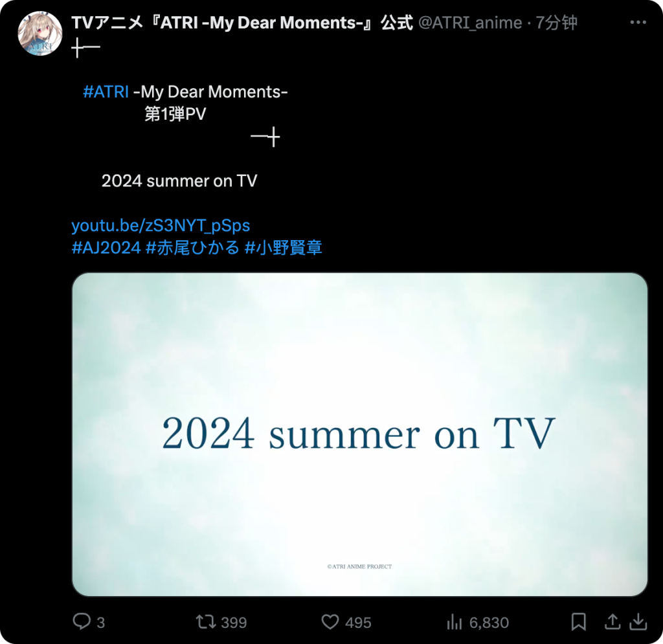Click the 7分钟 timestamp
Viewport: 663px width, 644px height.
point(556,23)
